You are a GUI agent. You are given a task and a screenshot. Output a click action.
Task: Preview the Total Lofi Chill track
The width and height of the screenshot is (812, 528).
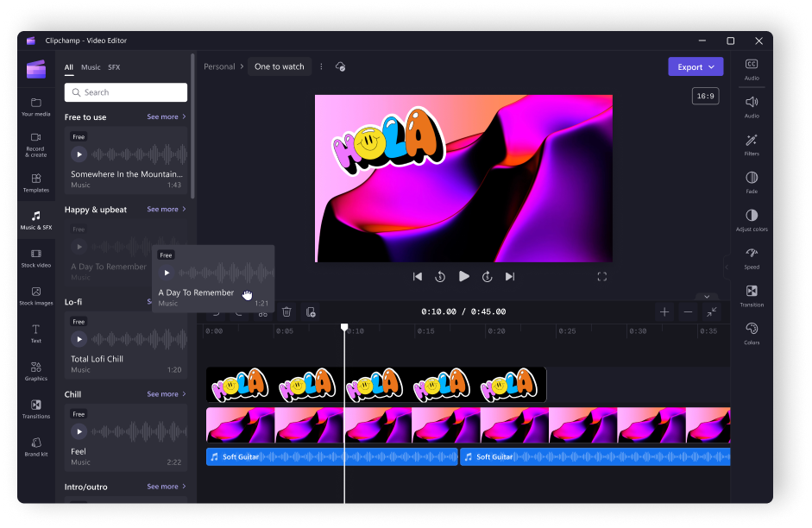click(x=79, y=339)
